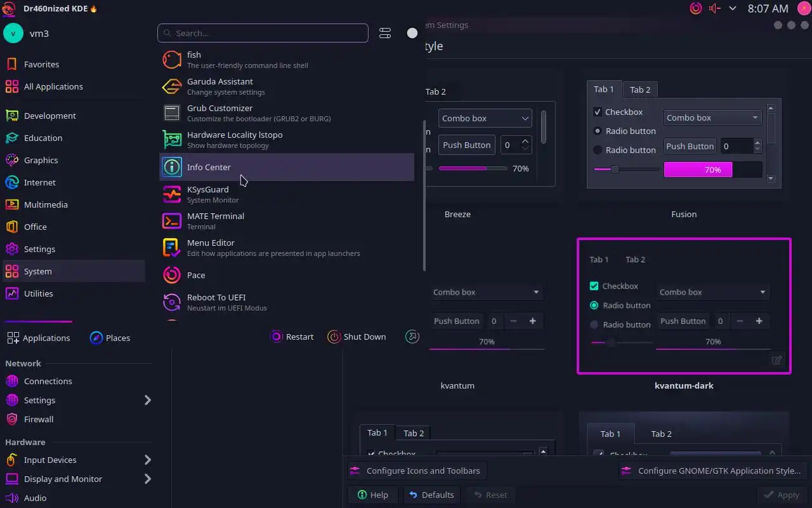This screenshot has height=508, width=812.
Task: Open the Office category
Action: pos(74,227)
